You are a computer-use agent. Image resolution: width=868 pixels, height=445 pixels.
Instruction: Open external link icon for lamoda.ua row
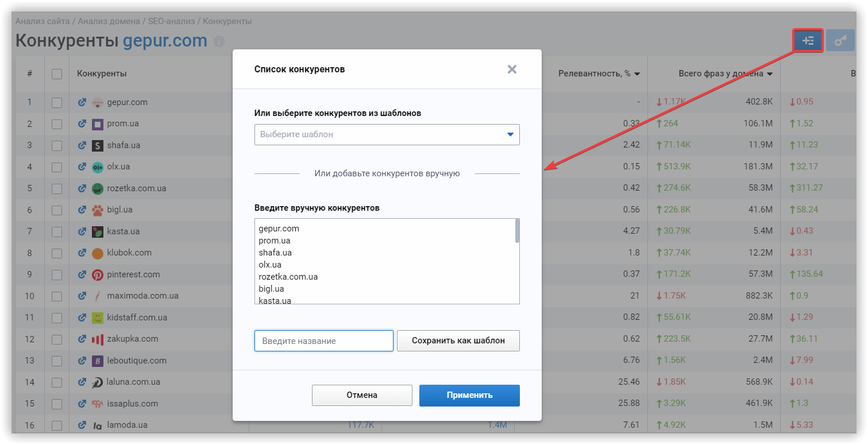click(82, 425)
